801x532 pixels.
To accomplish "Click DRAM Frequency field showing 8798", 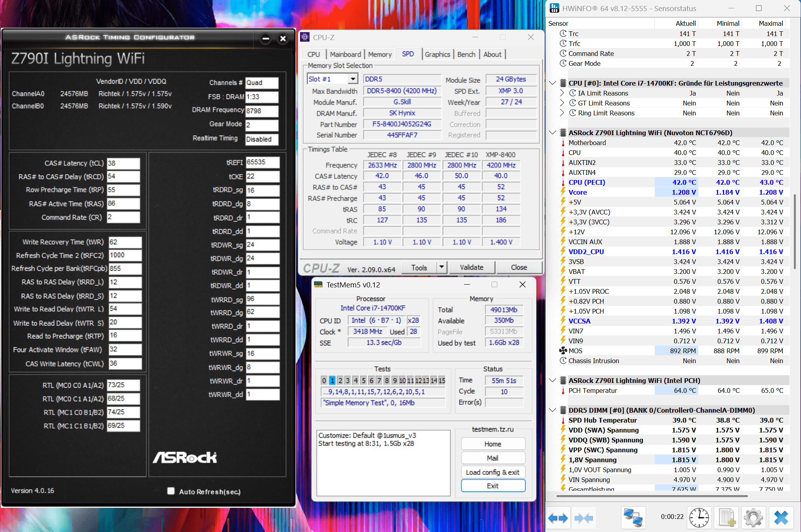I will [x=262, y=111].
